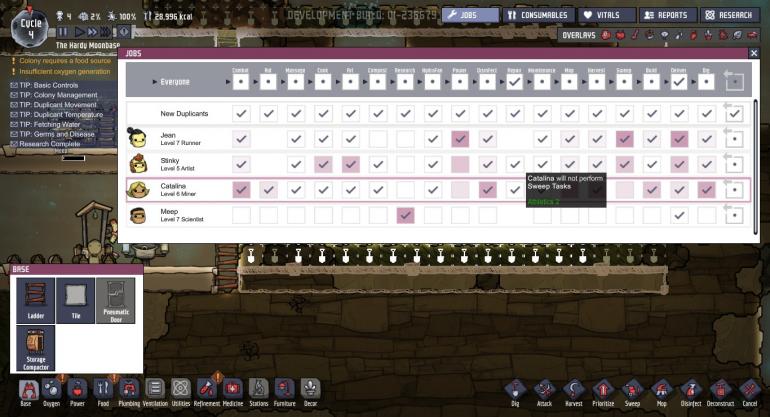Toggle the eye-shaped light overlay icon
770x417 pixels.
click(x=664, y=35)
